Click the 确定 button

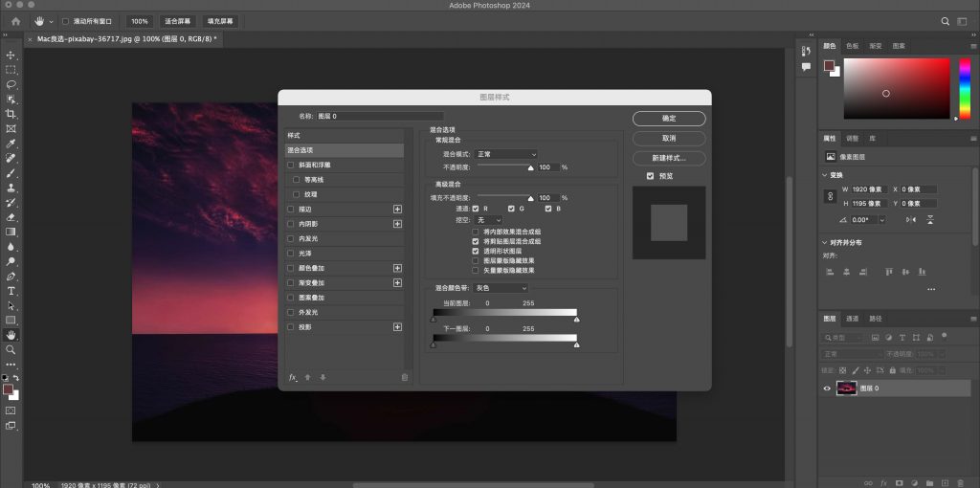pyautogui.click(x=669, y=119)
